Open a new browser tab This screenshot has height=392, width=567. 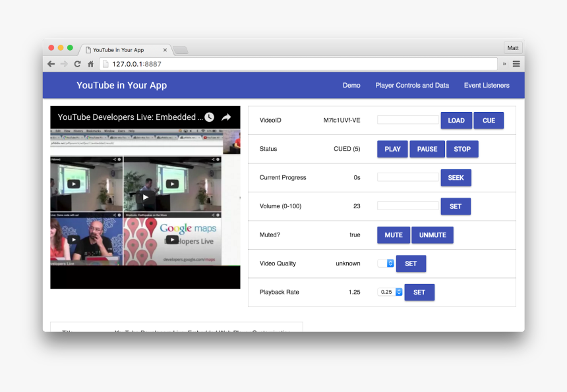(x=181, y=50)
